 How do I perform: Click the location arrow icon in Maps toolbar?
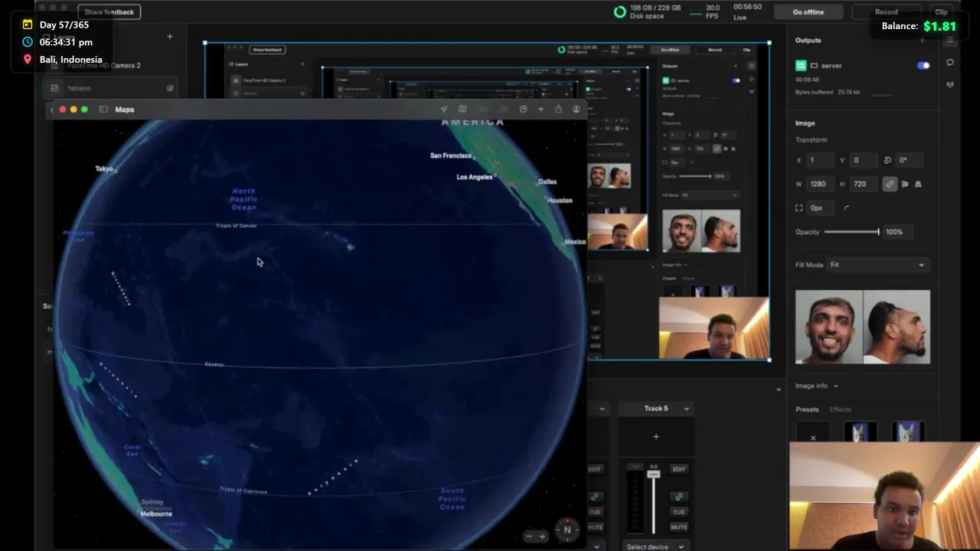[443, 109]
